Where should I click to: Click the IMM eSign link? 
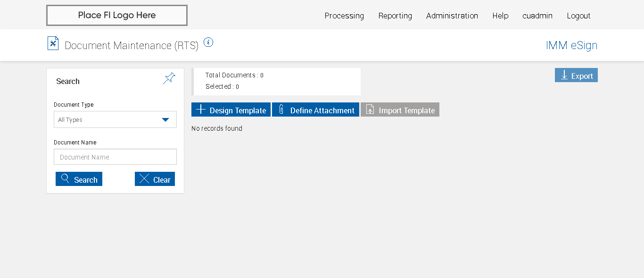coord(571,45)
